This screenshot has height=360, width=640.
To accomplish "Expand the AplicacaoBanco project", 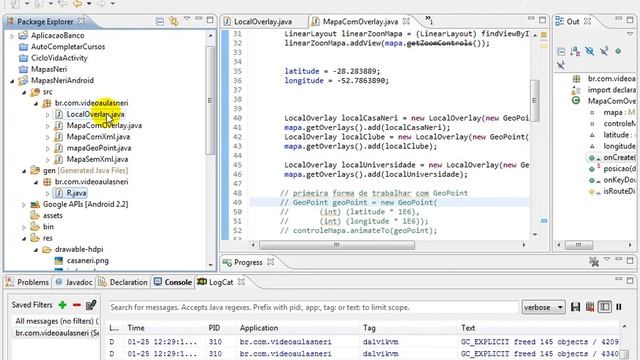I will point(12,36).
